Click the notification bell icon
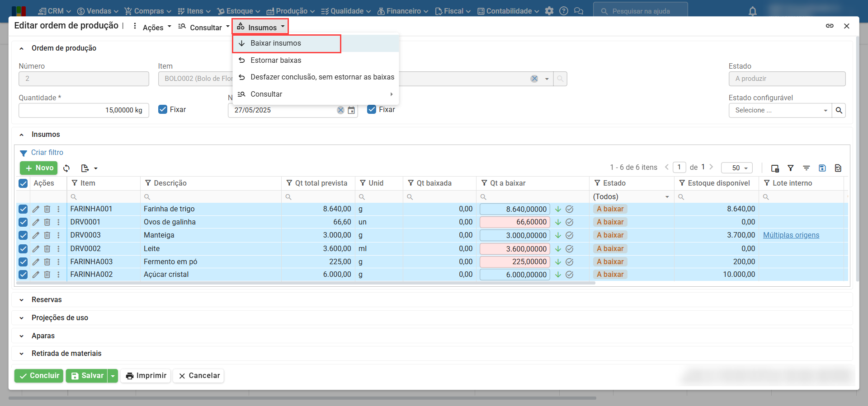Screen dimensions: 868x406 (752, 11)
